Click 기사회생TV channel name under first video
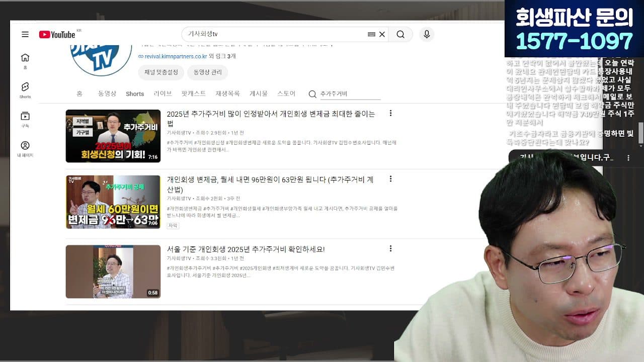The width and height of the screenshot is (644, 362). click(x=179, y=133)
